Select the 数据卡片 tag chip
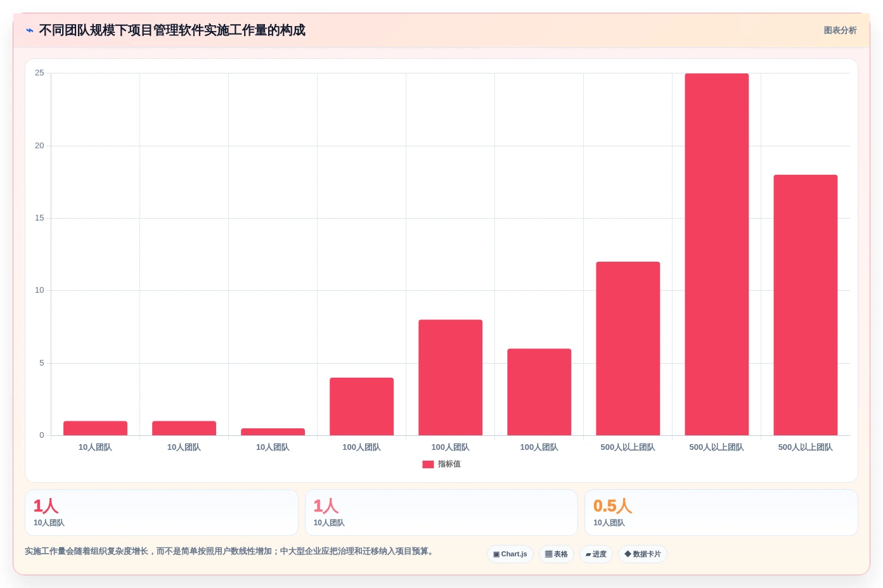 643,554
